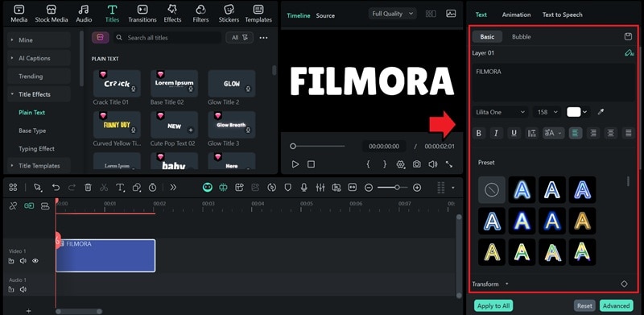Switch to the Bubble sub-tab
Viewport: 644px width, 315px height.
click(521, 36)
